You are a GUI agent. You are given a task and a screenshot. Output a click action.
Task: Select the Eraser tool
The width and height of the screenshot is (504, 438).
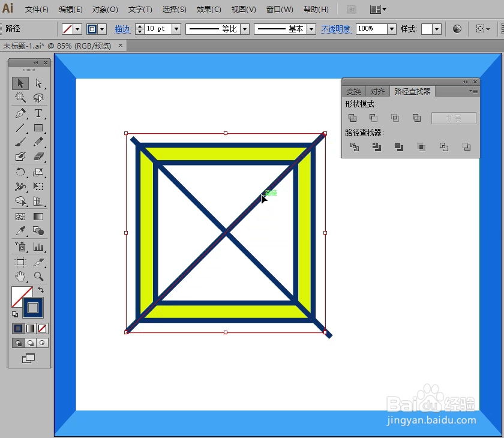tap(38, 156)
